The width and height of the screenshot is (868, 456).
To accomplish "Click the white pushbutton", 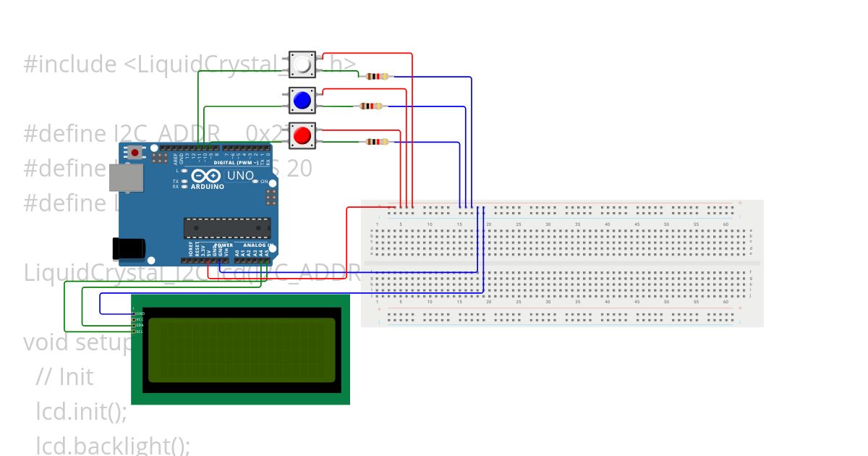I will (302, 65).
